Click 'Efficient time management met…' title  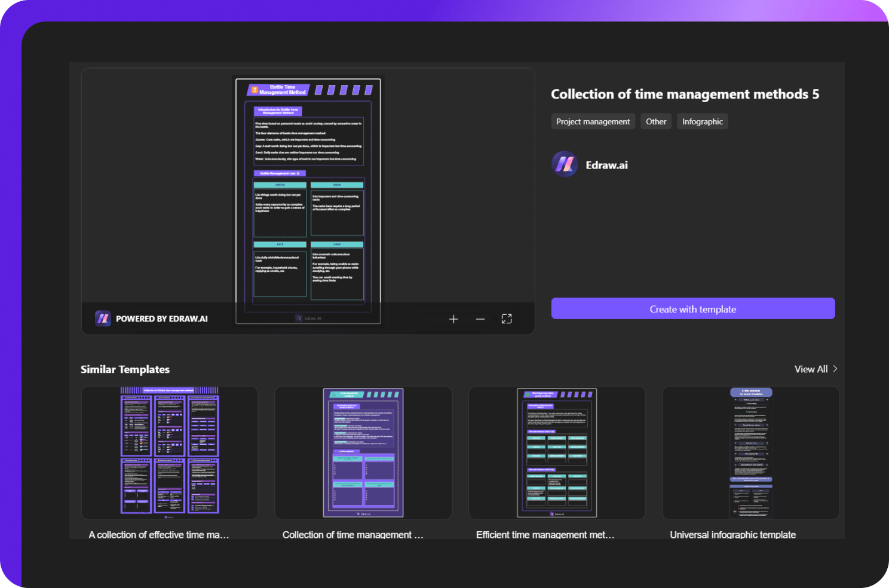[x=545, y=534]
